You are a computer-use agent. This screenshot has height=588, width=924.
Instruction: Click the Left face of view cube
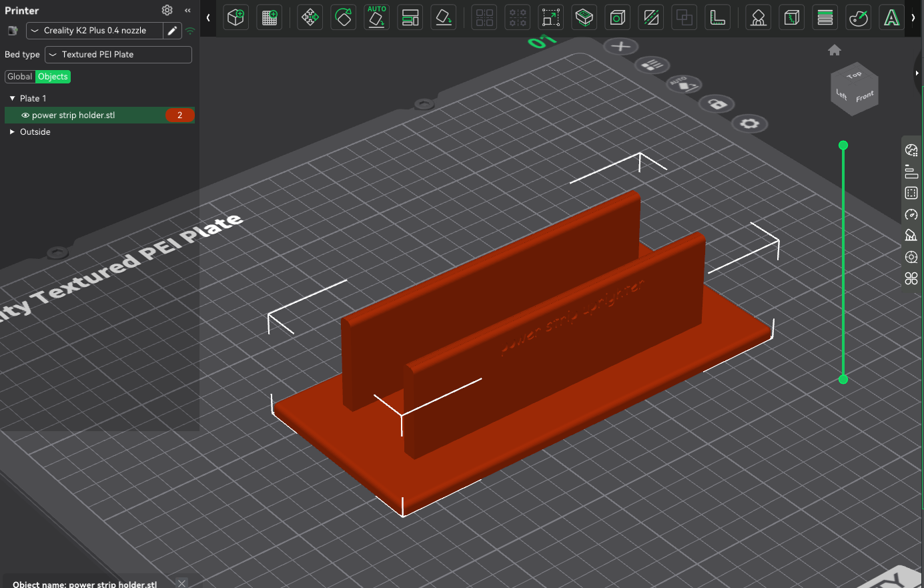pyautogui.click(x=841, y=95)
